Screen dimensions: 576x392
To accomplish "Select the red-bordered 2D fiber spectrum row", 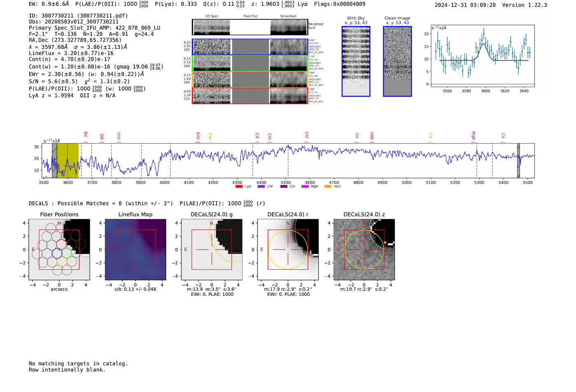I will coord(250,96).
